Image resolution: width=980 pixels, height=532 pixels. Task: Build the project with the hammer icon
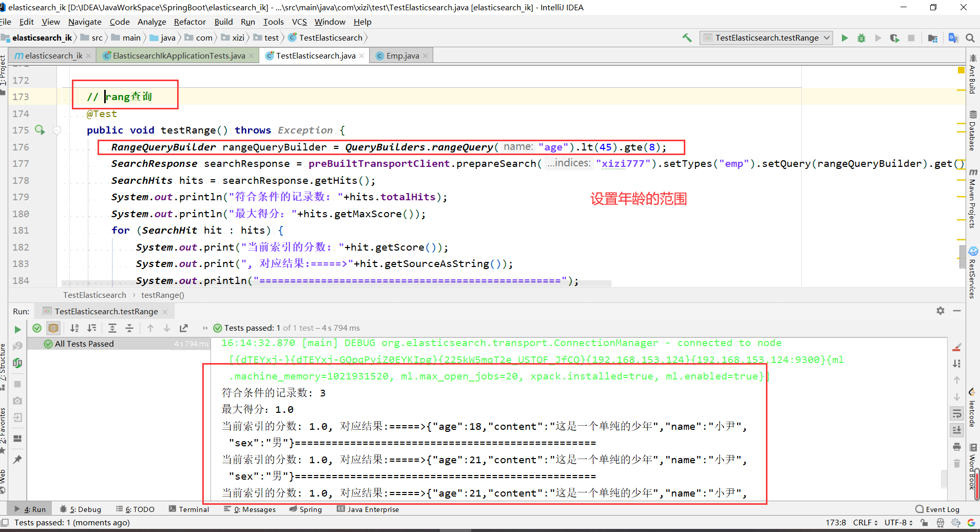click(x=687, y=38)
